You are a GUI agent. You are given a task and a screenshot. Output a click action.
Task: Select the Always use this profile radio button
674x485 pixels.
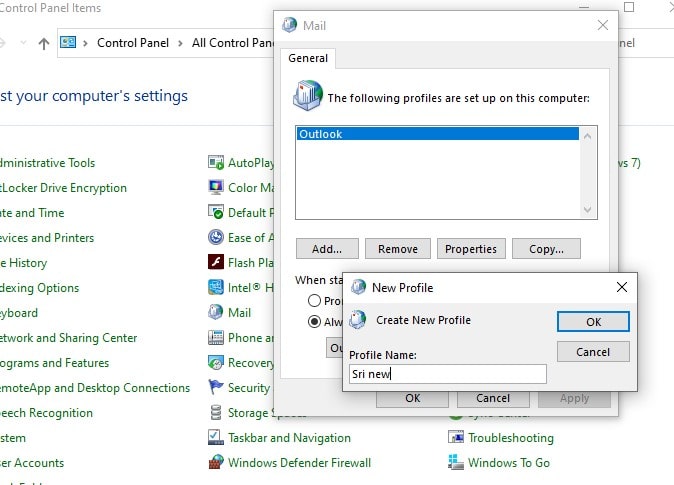(x=314, y=322)
